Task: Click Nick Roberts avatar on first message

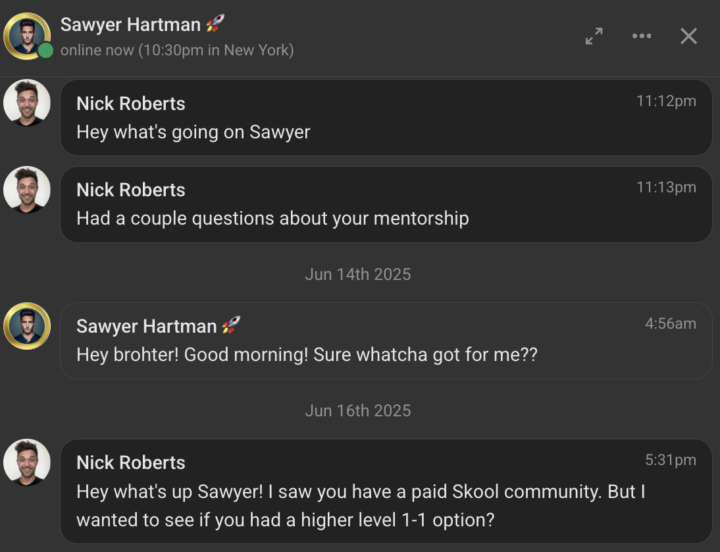Action: point(27,103)
